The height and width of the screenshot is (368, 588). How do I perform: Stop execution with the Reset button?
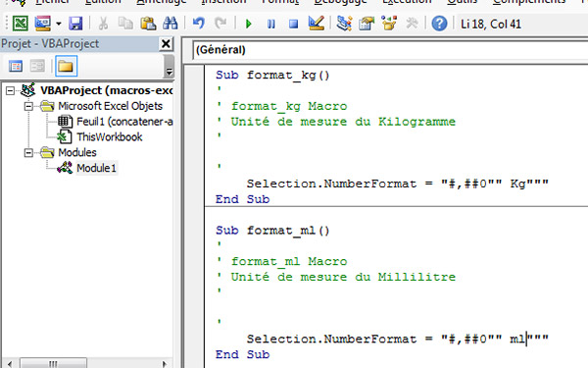coord(294,24)
